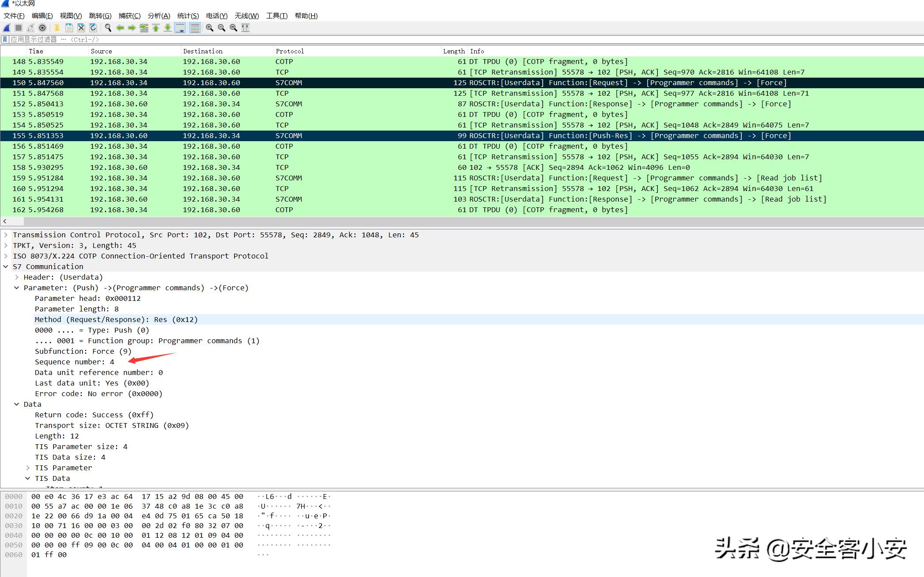Open the 统计(S) menu
The width and height of the screenshot is (924, 577).
point(188,16)
